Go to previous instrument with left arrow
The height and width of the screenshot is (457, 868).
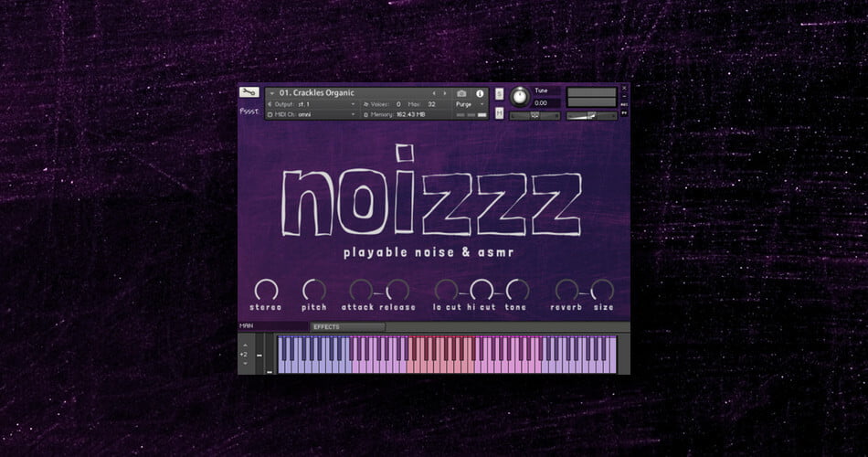pyautogui.click(x=433, y=93)
